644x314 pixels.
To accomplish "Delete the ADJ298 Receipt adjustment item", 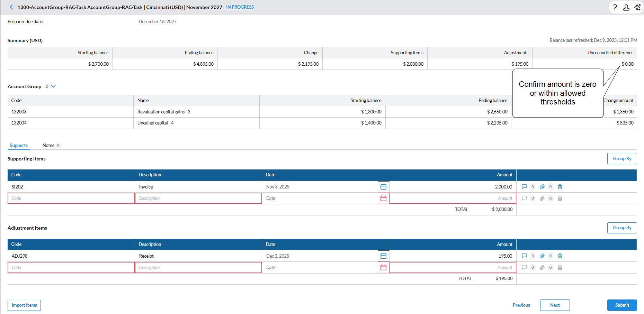I will point(560,256).
